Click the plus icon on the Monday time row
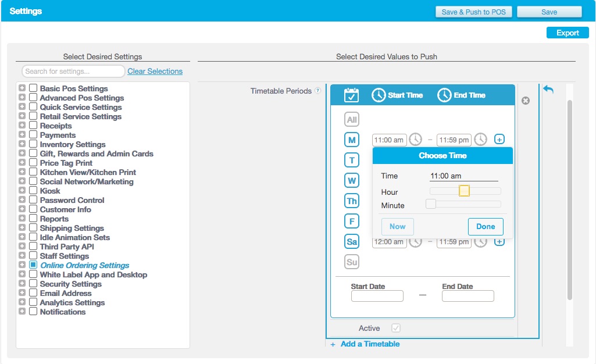Viewport: 596px width, 364px height. click(499, 140)
